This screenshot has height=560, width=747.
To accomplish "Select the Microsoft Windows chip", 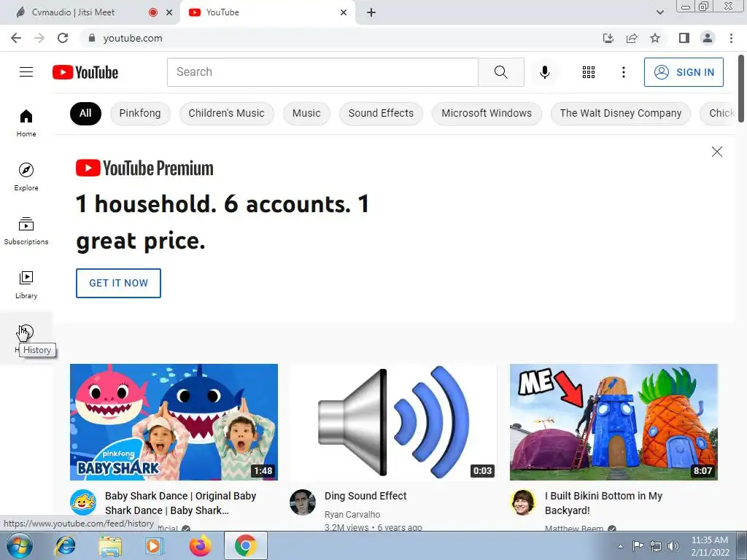I will [487, 113].
